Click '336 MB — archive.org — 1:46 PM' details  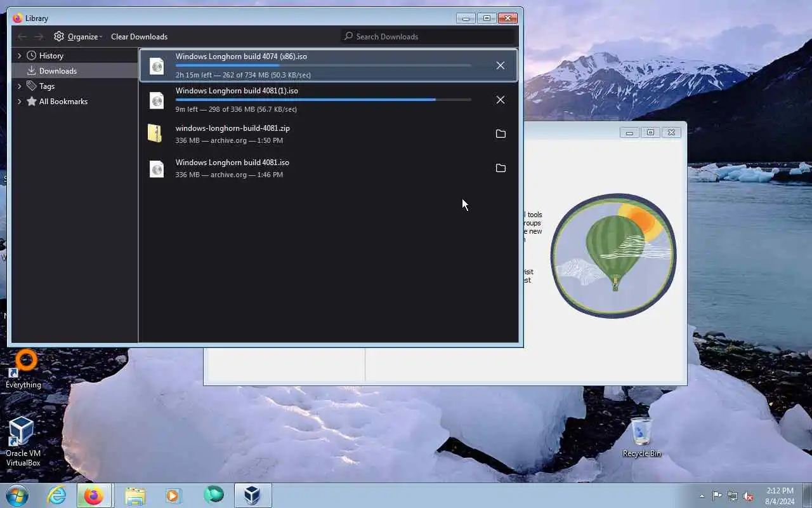coord(229,175)
